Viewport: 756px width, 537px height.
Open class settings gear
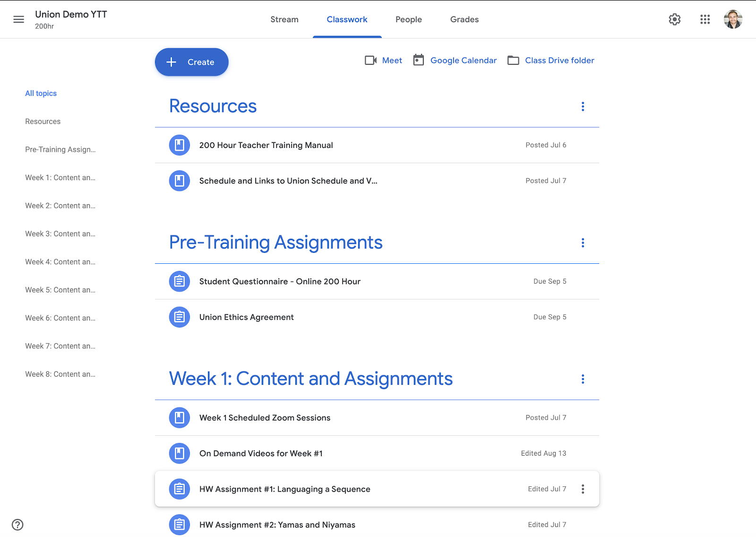tap(674, 19)
